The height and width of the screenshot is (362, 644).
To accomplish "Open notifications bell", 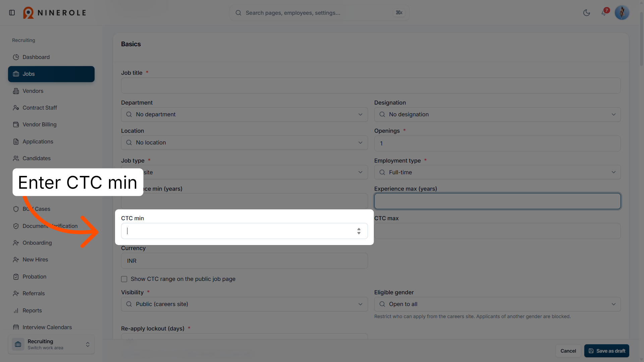I will [604, 13].
